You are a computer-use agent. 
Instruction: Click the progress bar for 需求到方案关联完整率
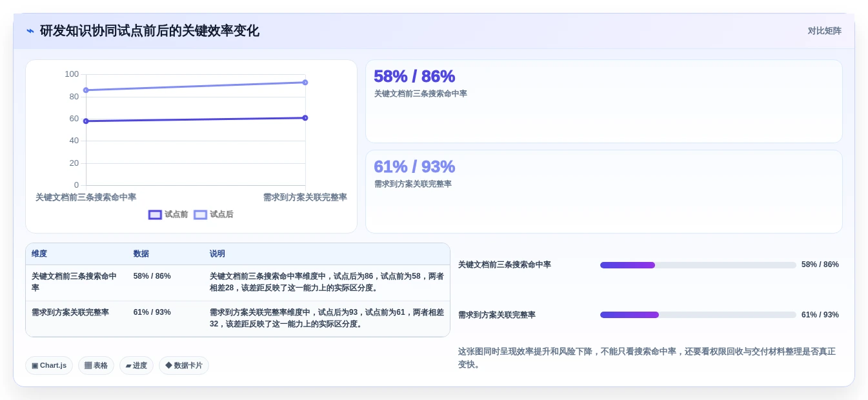(698, 315)
